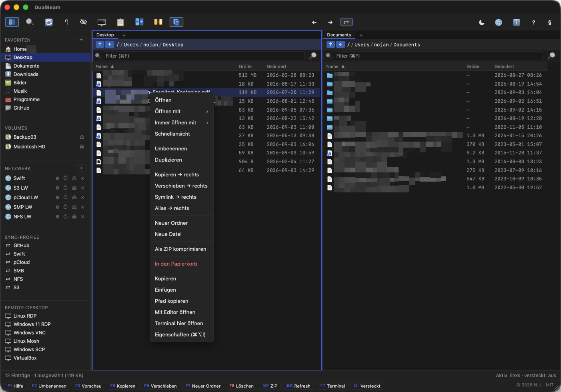
Task: Select the Windows 11 RDP remote desktop
Action: 46,324
